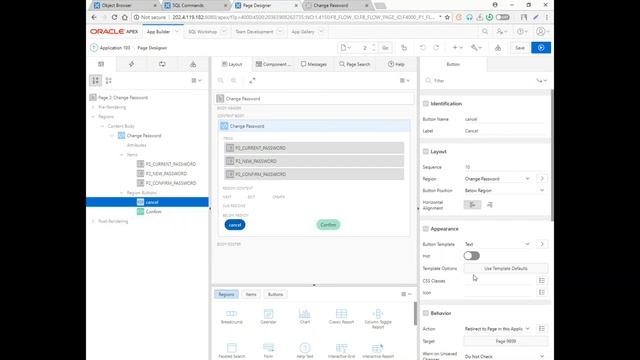This screenshot has height=360, width=640.
Task: Open the Utilities wrench menu
Action: pyautogui.click(x=476, y=48)
